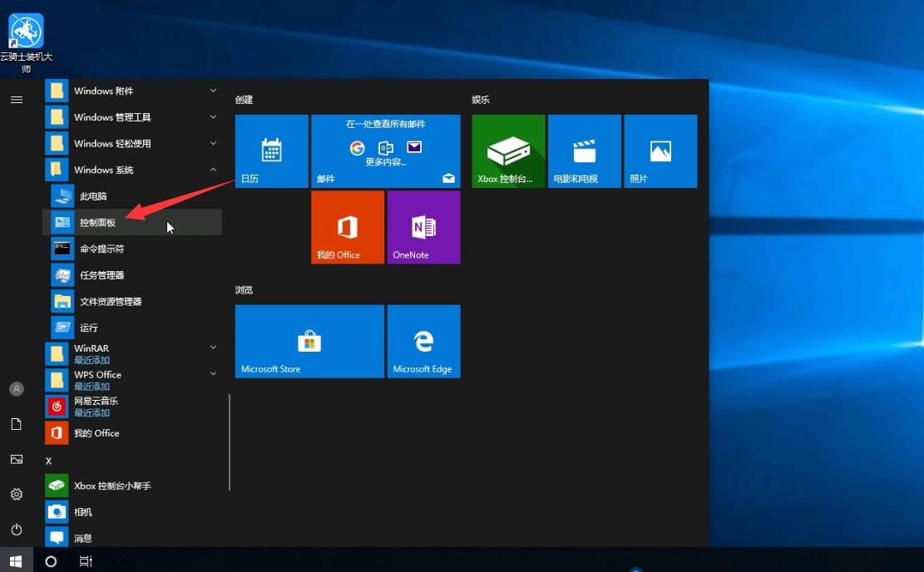This screenshot has height=572, width=924.
Task: Expand the WPS Office folder chevron
Action: (x=213, y=373)
